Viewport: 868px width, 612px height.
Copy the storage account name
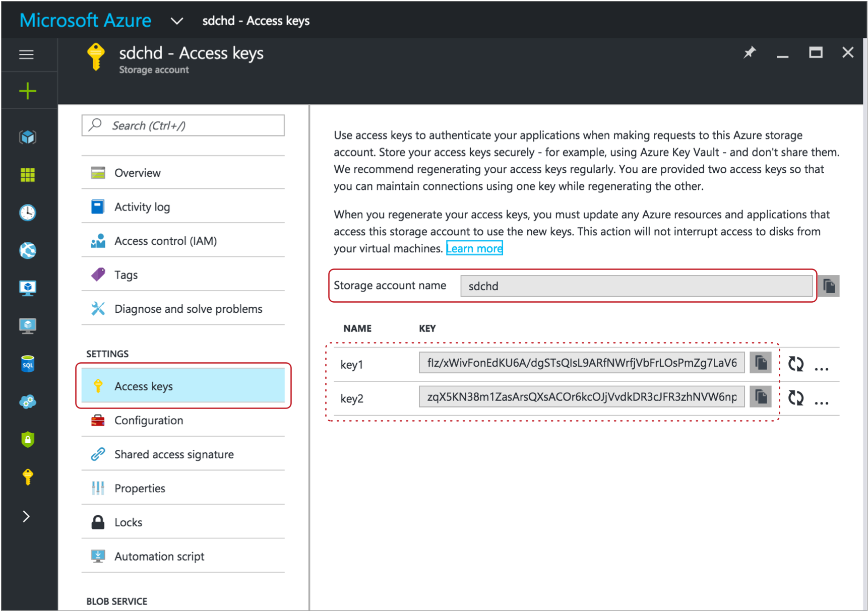coord(829,286)
